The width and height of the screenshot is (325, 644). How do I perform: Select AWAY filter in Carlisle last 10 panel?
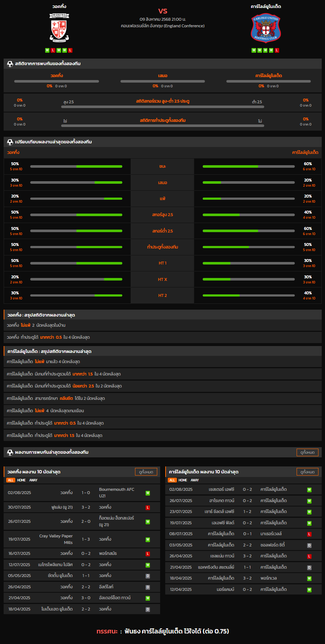click(x=195, y=480)
